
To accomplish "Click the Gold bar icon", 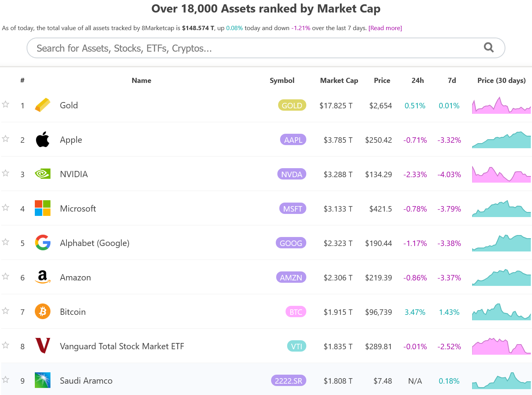I will [x=43, y=105].
